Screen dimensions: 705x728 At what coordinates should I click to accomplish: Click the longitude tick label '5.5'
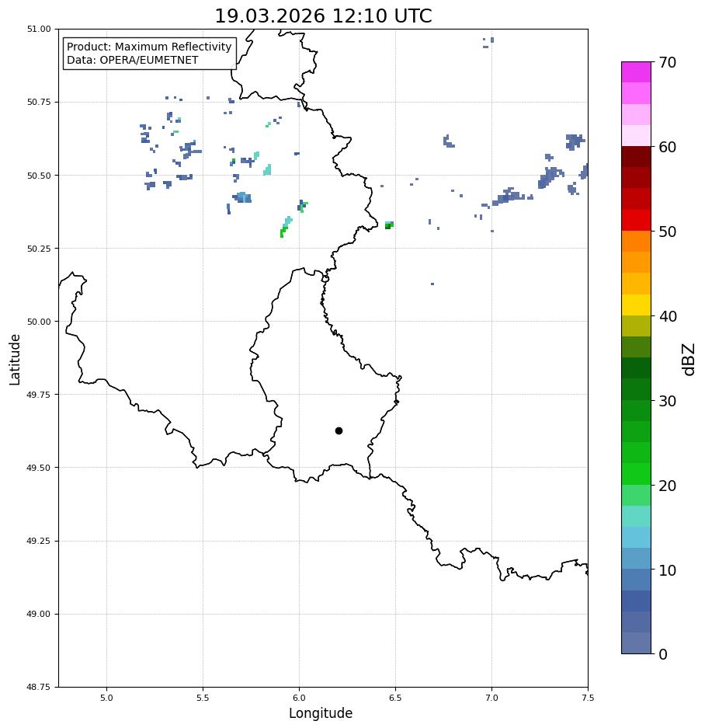(203, 698)
